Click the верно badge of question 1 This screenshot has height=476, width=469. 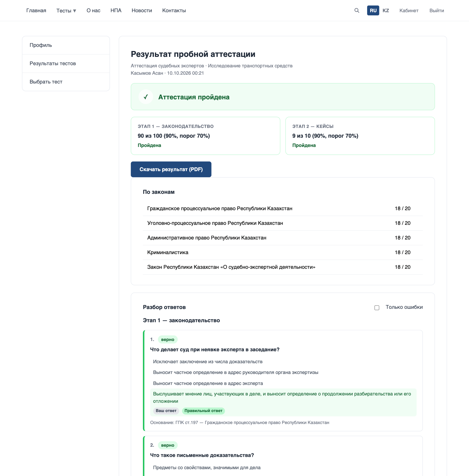click(168, 340)
